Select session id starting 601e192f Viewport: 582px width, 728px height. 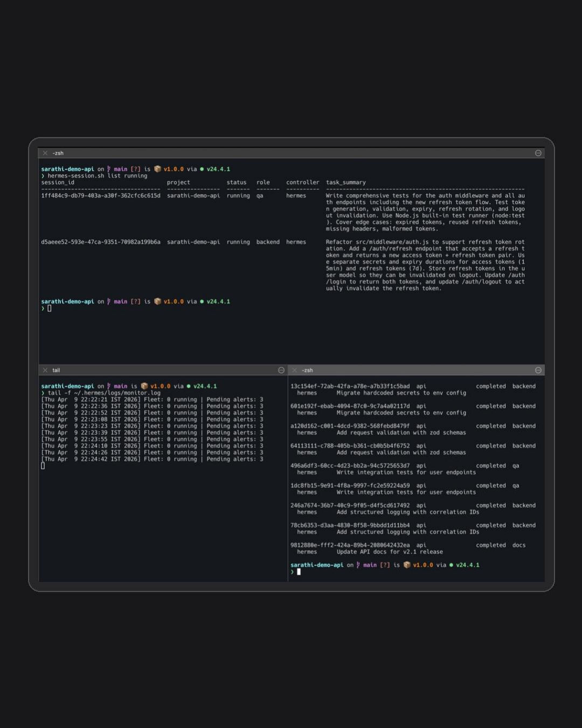point(350,406)
